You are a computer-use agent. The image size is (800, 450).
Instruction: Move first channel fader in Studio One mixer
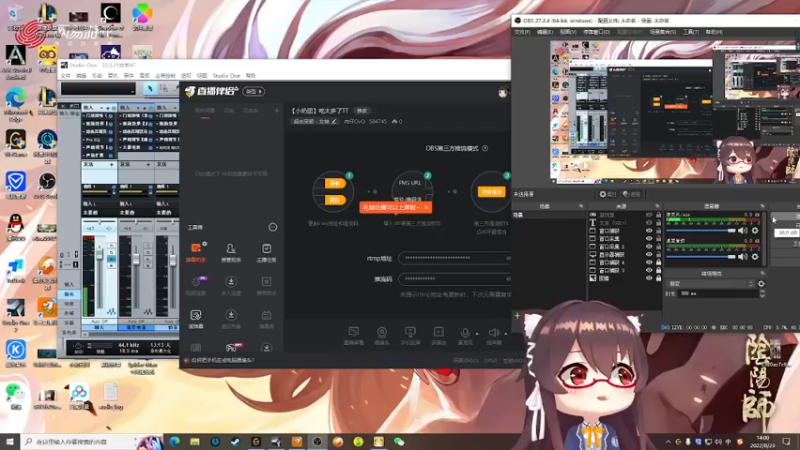pos(99,255)
